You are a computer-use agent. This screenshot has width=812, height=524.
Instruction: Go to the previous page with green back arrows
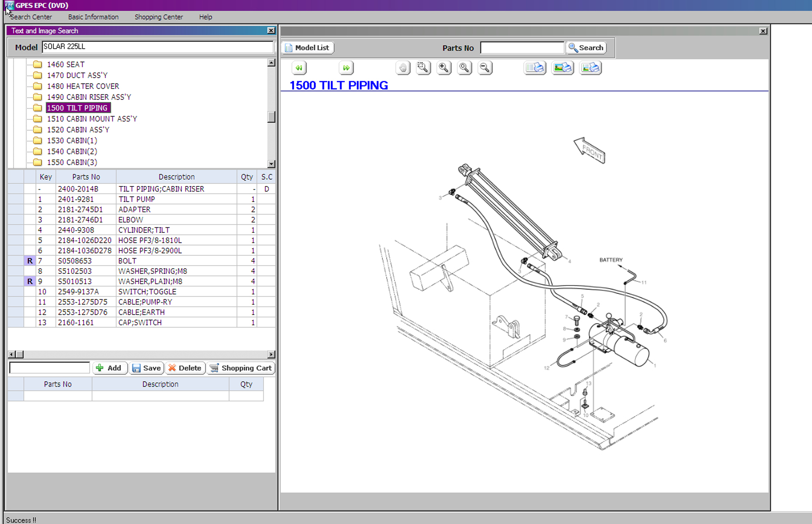(x=299, y=68)
